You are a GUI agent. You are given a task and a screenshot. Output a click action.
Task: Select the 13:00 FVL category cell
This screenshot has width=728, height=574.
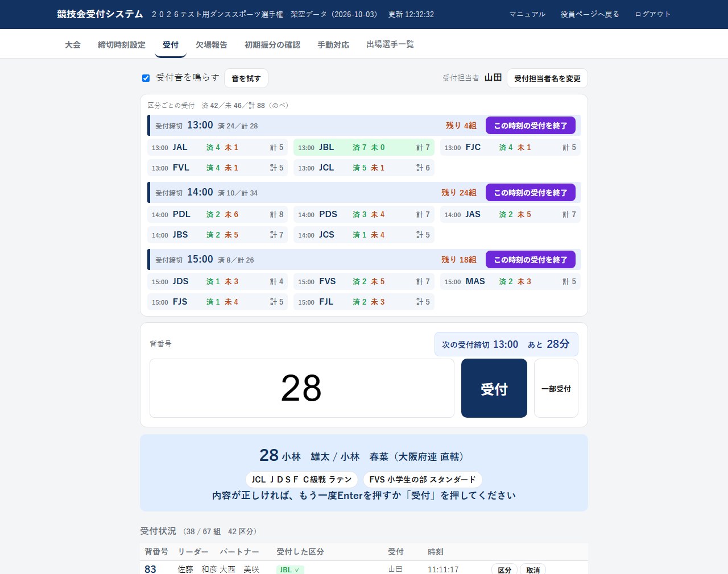point(218,168)
